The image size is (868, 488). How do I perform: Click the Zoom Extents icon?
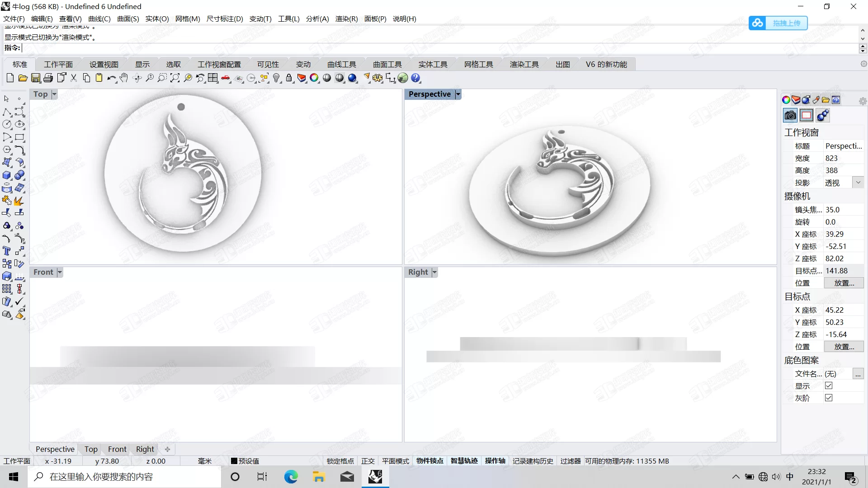175,78
